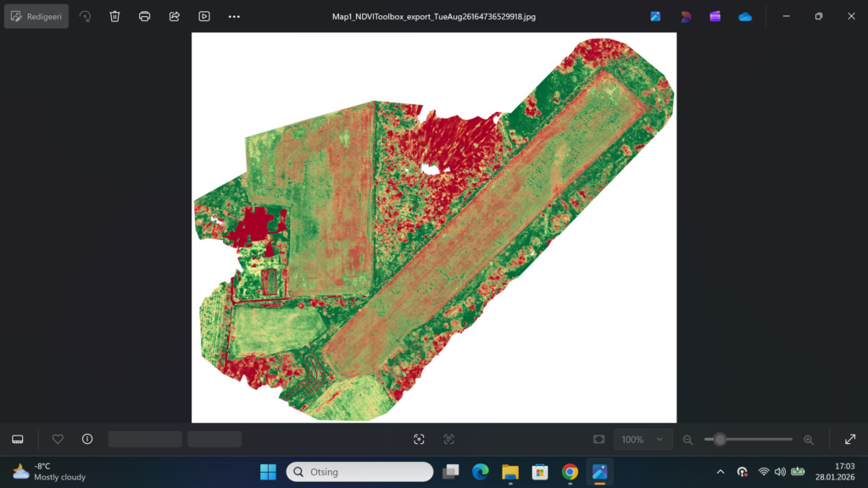Open the three-dot more options menu

pyautogui.click(x=235, y=16)
